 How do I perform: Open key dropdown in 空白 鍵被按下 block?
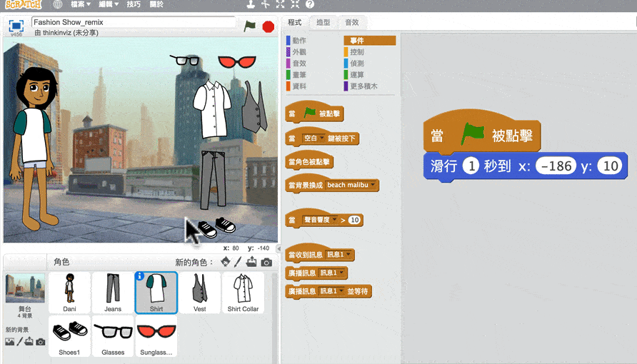coord(314,138)
